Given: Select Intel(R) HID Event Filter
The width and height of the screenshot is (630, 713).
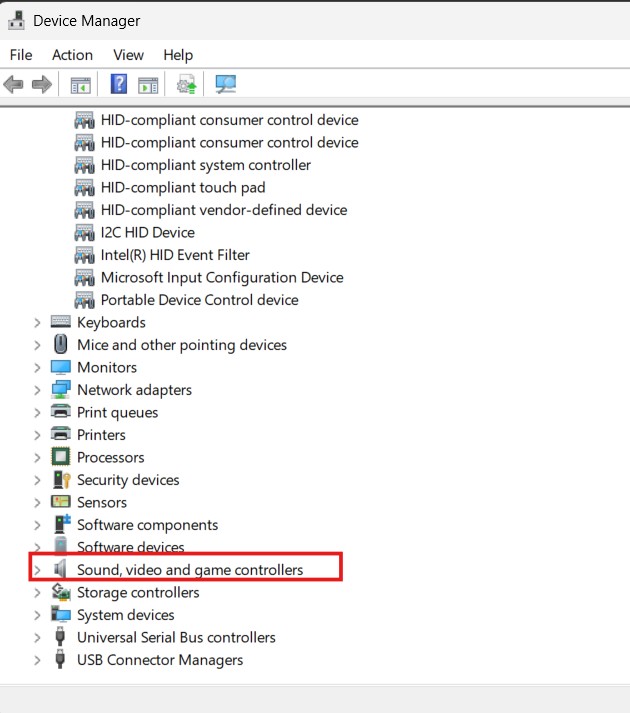Looking at the screenshot, I should [x=175, y=255].
